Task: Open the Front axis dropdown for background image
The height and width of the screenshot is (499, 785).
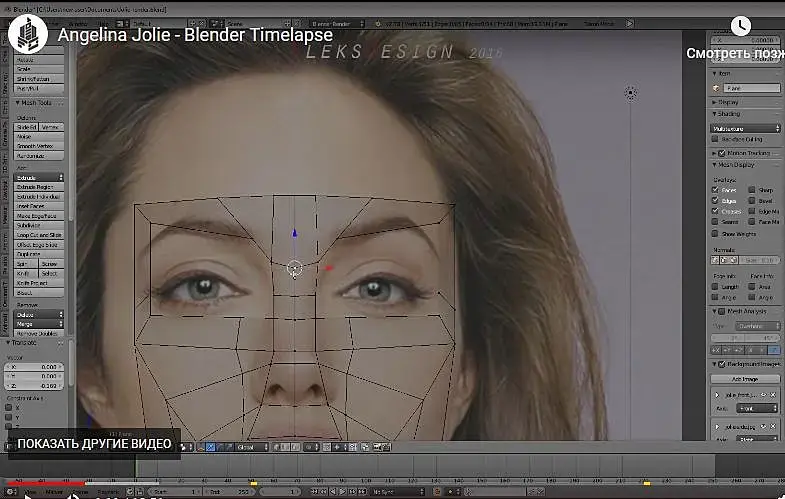Action: [x=757, y=408]
